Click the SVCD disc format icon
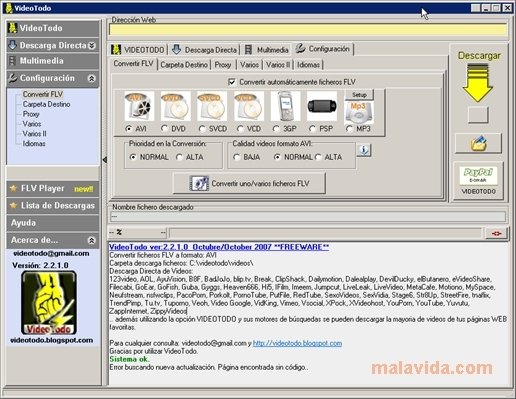Screen dimensions: 516x399 click(x=212, y=106)
